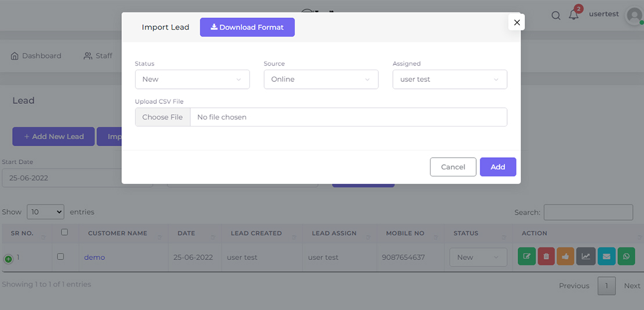
Task: Open the Assigned dropdown showing user test
Action: point(450,80)
